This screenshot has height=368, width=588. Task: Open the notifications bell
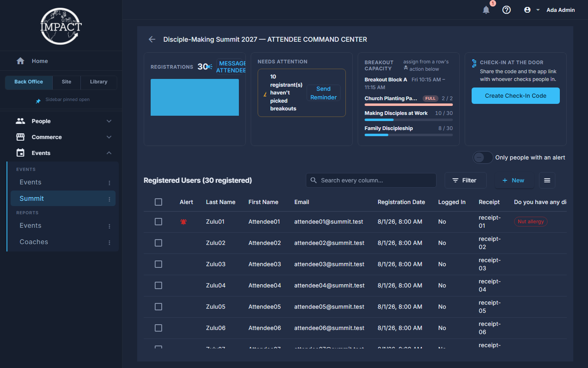486,10
